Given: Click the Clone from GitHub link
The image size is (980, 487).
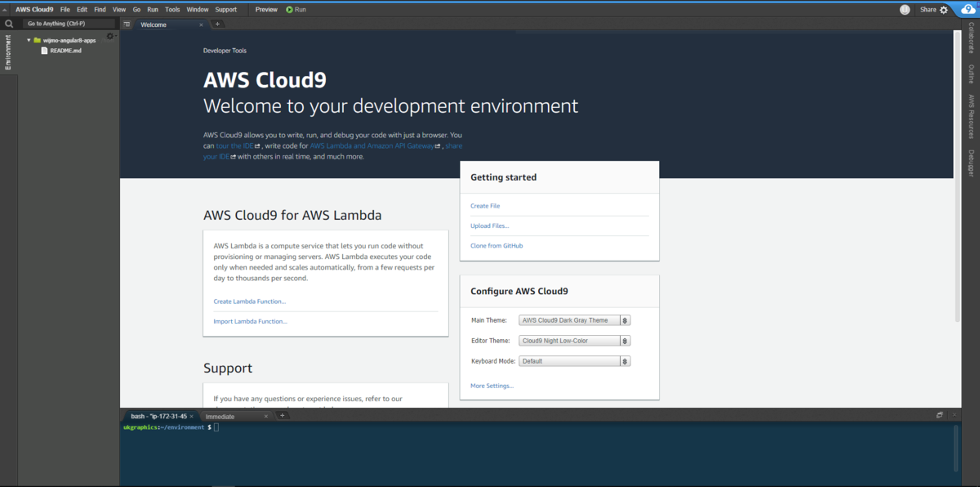Looking at the screenshot, I should coord(497,245).
